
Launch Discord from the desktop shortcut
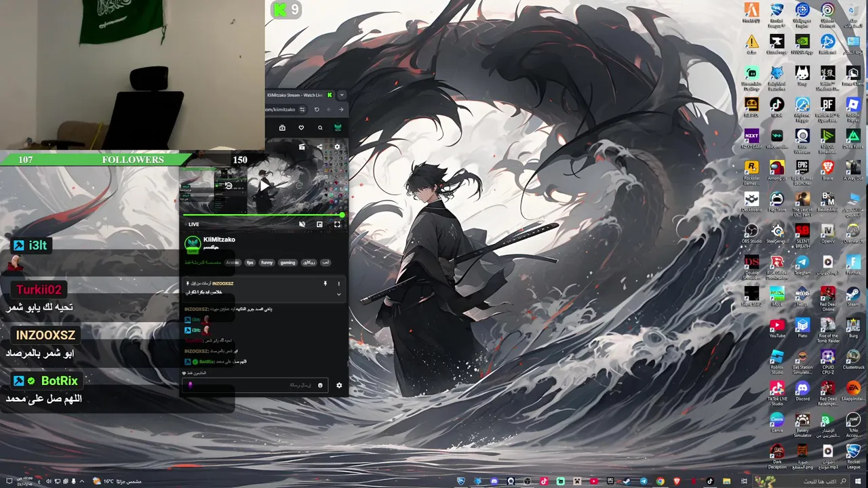click(802, 391)
